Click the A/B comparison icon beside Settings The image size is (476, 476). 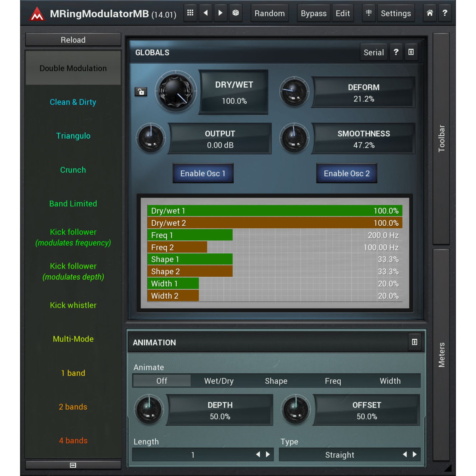[369, 13]
